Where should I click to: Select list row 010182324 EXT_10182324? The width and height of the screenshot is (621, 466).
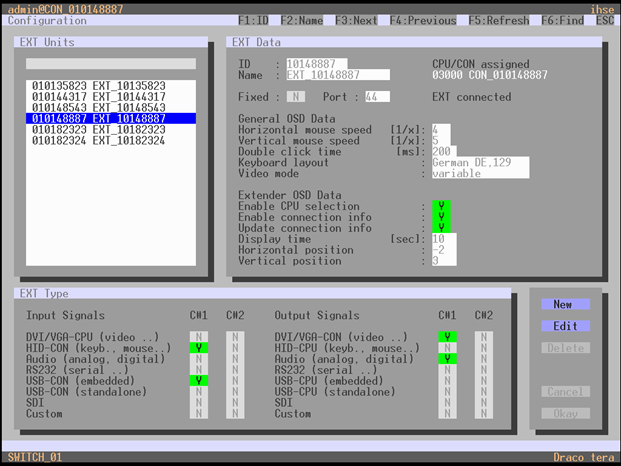click(111, 140)
